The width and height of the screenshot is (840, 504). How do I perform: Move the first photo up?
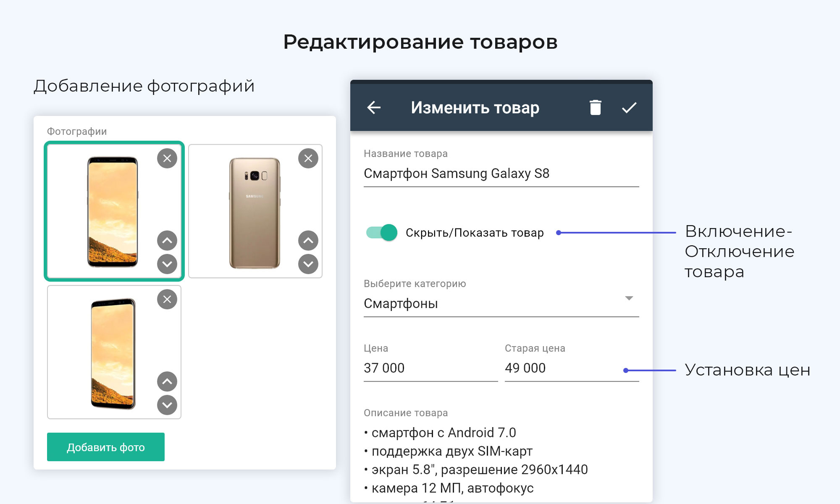(167, 241)
